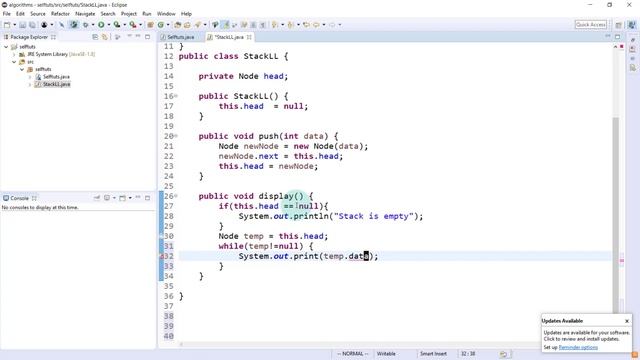Maximize the editor area
The height and width of the screenshot is (360, 640).
point(618,37)
